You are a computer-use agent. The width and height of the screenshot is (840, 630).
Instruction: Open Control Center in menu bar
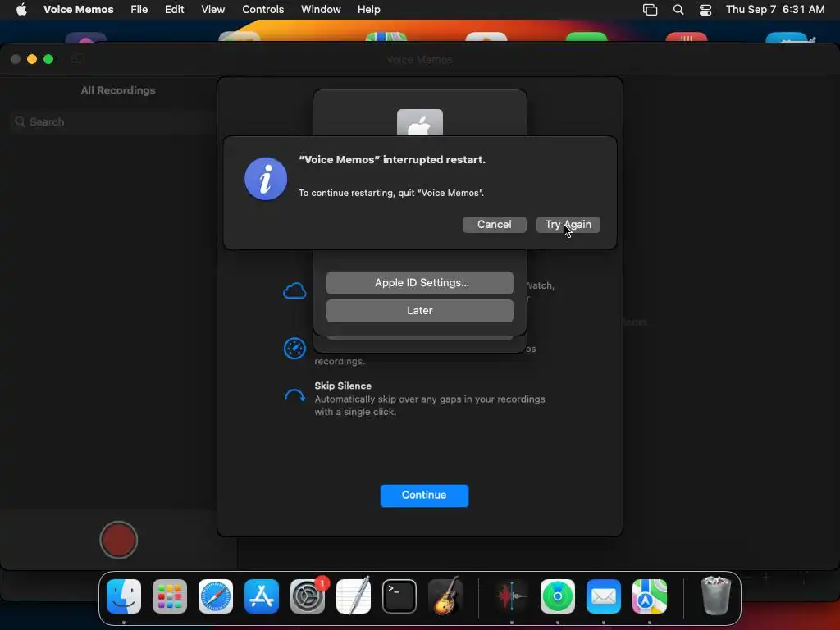coord(705,10)
